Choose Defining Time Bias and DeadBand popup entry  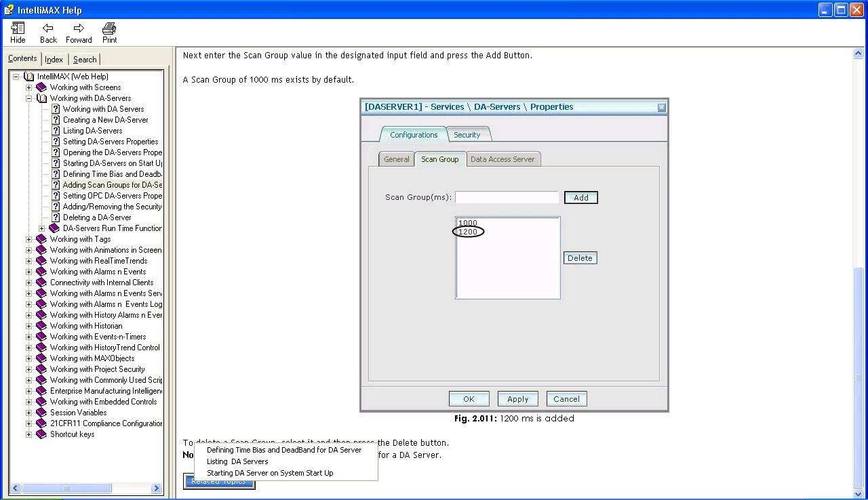[284, 450]
